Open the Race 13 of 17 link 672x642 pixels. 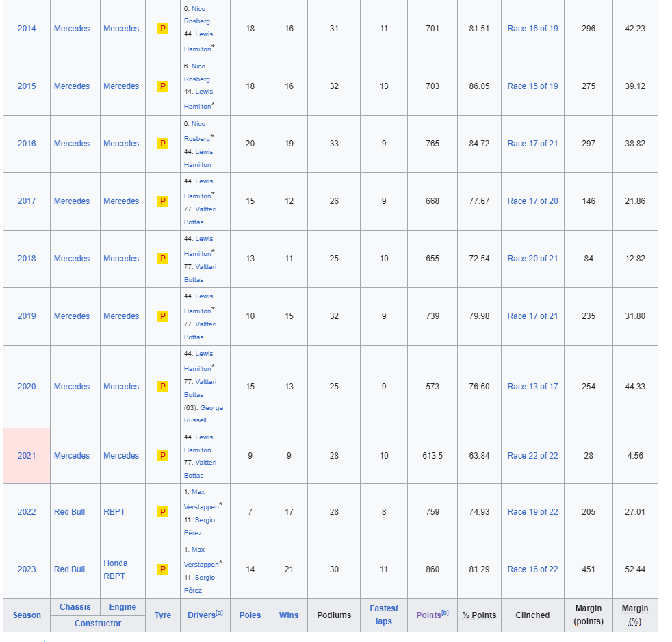pyautogui.click(x=532, y=387)
